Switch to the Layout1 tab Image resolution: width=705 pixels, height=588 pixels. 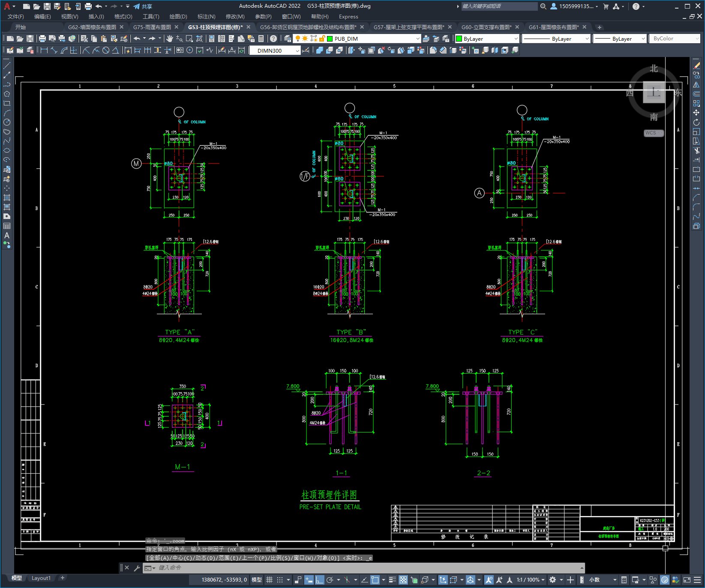point(41,578)
